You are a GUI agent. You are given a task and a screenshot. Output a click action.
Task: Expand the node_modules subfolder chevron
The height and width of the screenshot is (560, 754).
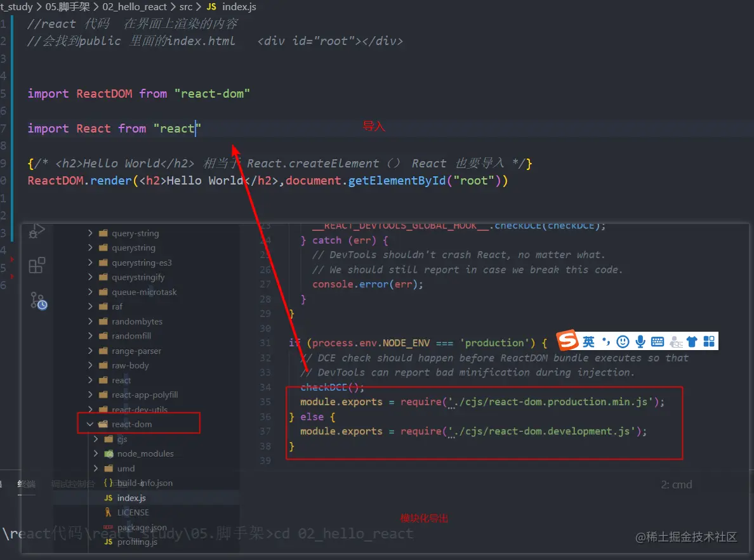coord(96,453)
